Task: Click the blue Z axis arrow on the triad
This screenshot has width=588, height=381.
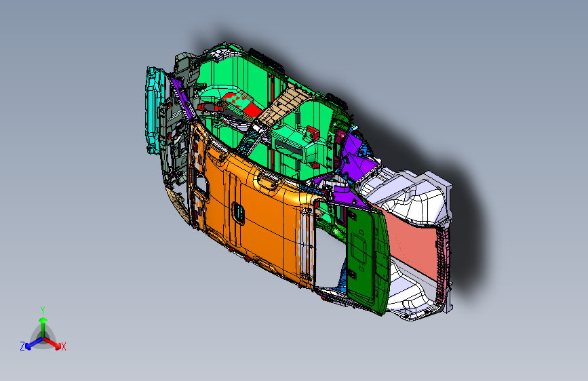Action: [34, 343]
